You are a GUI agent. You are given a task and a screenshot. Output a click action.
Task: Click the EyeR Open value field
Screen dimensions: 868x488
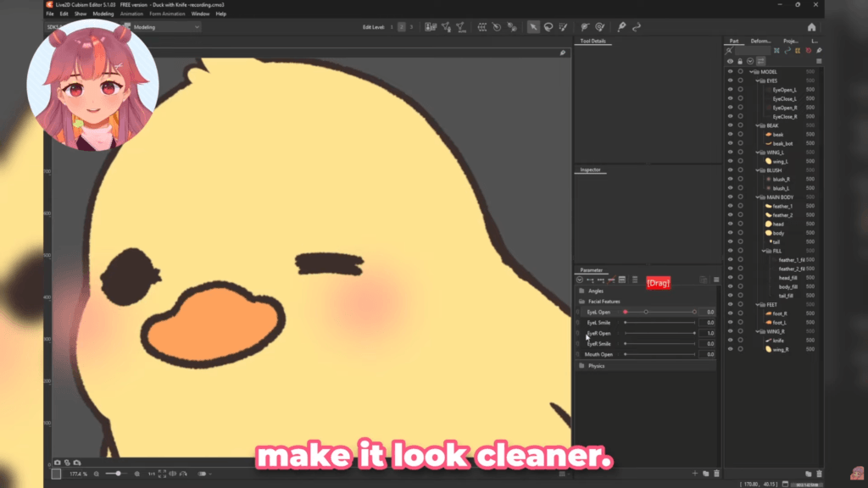[708, 333]
